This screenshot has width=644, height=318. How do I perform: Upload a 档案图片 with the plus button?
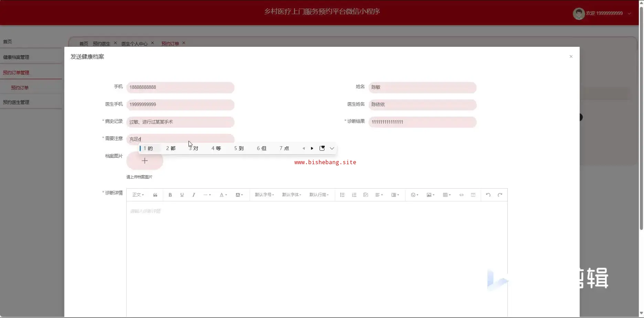[145, 161]
